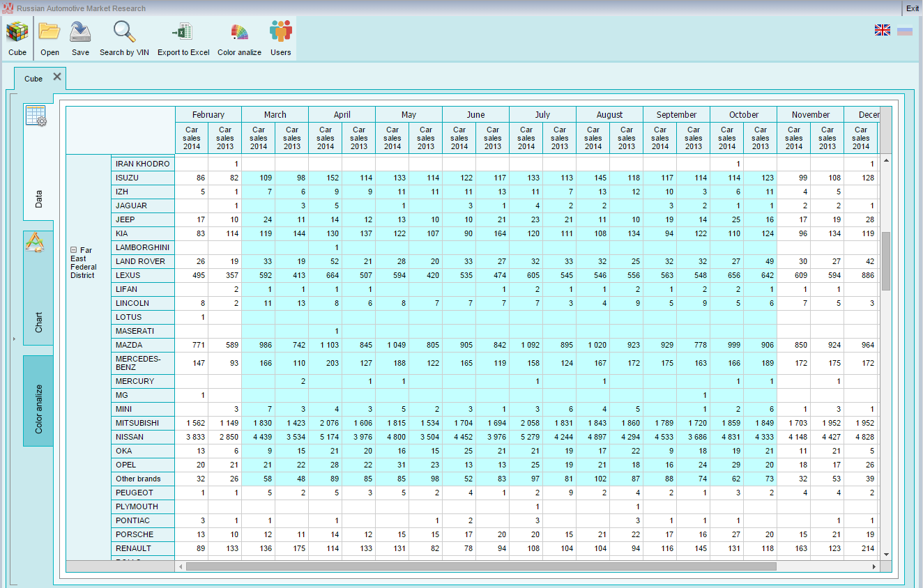Viewport: 923px width, 588px height.
Task: Click the vertical scrollbar down arrow
Action: click(x=886, y=554)
